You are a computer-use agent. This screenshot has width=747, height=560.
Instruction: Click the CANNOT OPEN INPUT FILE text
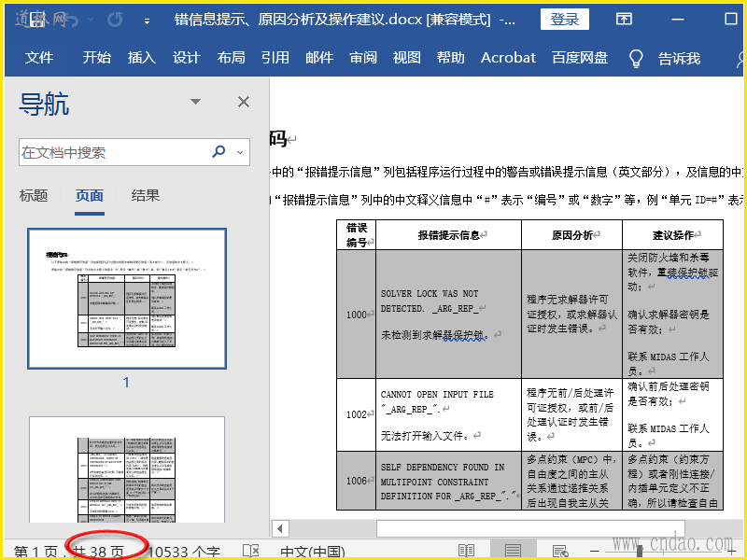pyautogui.click(x=437, y=394)
